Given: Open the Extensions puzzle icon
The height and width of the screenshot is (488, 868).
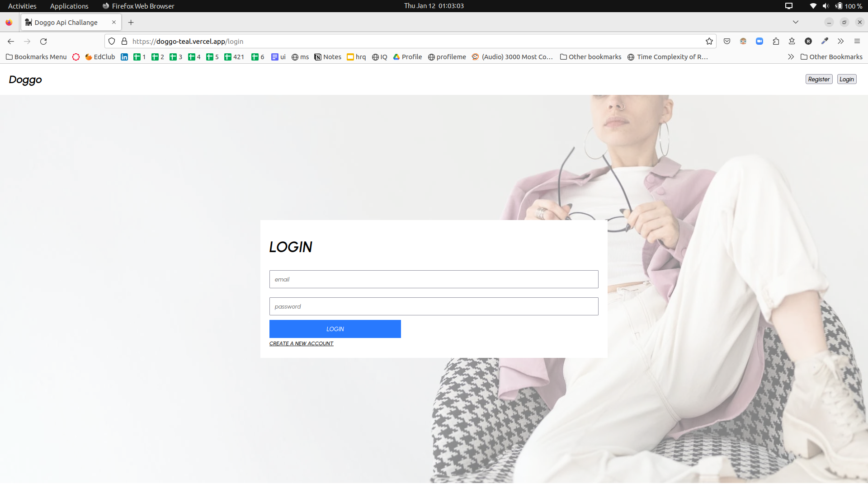Looking at the screenshot, I should (x=776, y=41).
